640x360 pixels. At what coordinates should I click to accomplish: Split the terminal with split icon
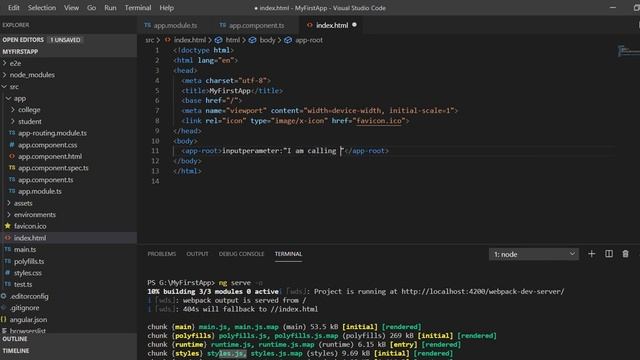(609, 254)
